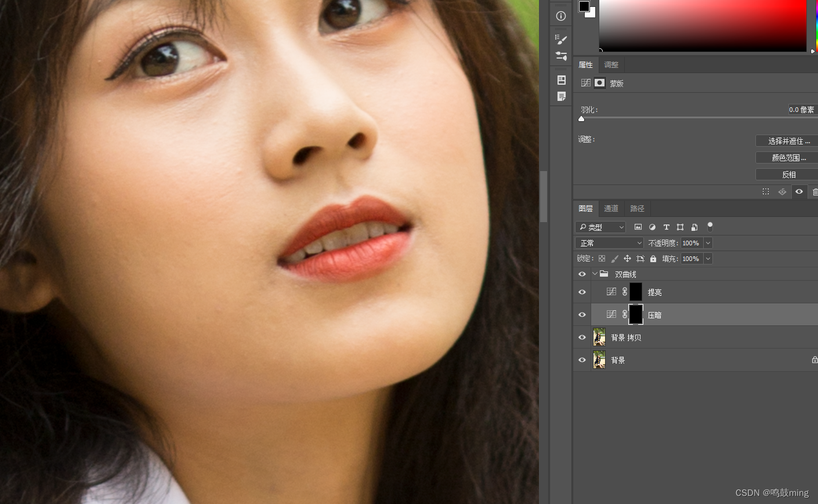The height and width of the screenshot is (504, 818).
Task: Select the 双曲线 group name
Action: tap(625, 274)
